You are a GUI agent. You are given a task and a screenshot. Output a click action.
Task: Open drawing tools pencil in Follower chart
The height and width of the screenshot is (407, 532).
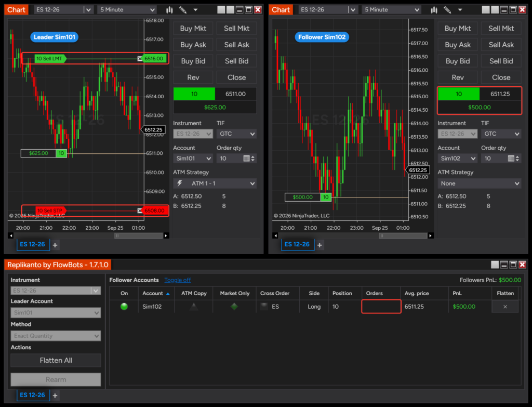coord(447,10)
